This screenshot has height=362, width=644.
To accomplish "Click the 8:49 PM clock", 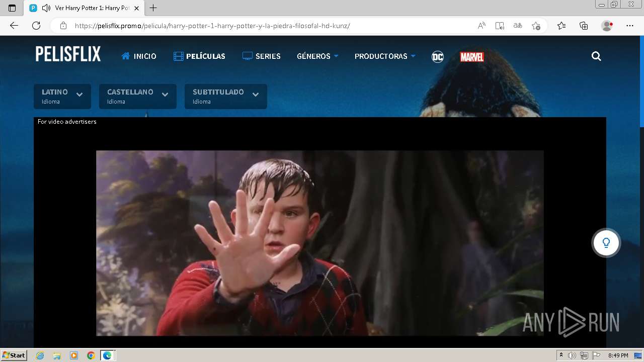I will [618, 355].
